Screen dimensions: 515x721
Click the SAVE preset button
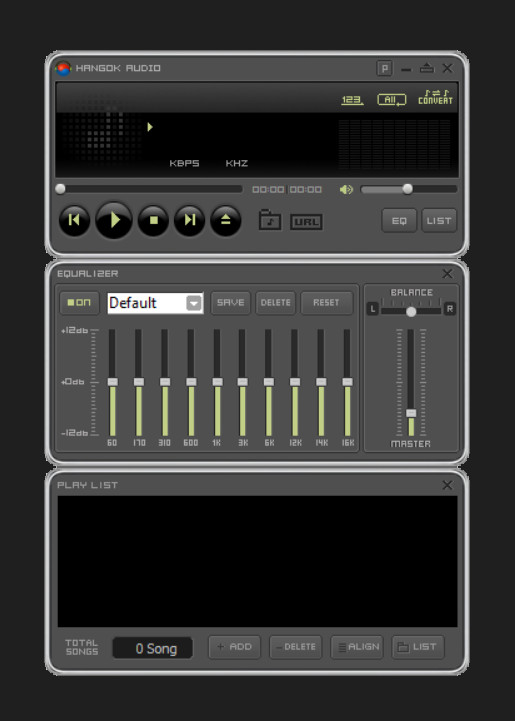point(230,303)
